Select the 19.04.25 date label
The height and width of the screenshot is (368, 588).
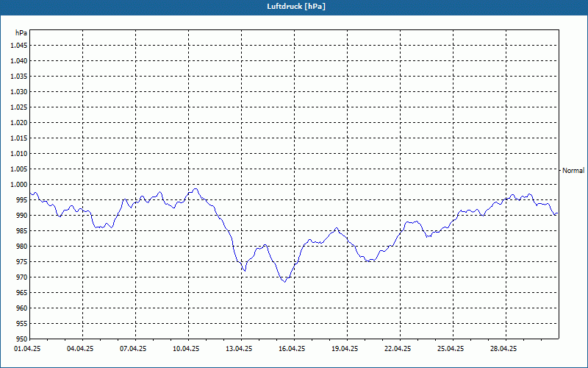(x=345, y=349)
